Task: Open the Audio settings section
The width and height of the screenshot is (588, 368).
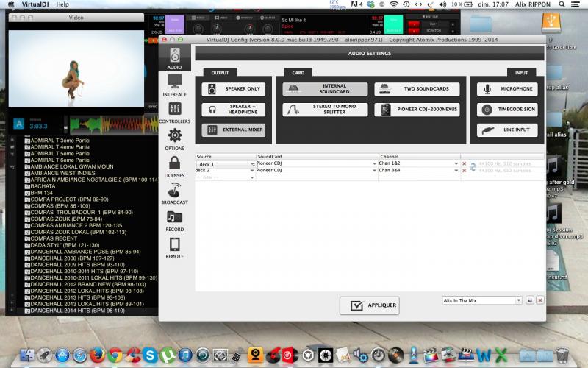Action: point(174,59)
